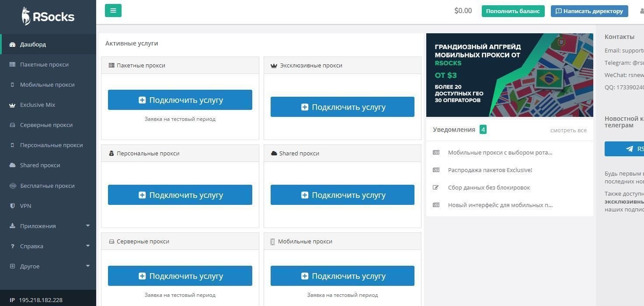This screenshot has width=644, height=306.
Task: Click the RSocks logo in sidebar
Action: [x=48, y=17]
